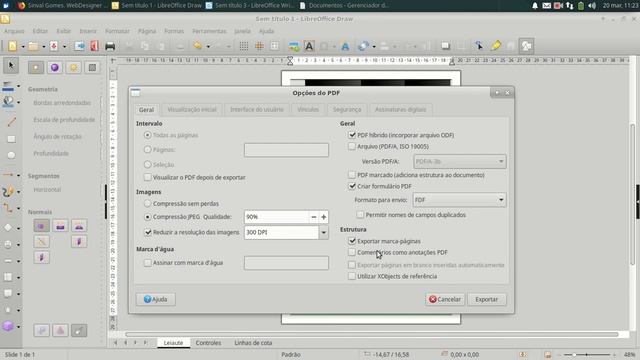The height and width of the screenshot is (360, 640).
Task: Click the purple sphere 3D icon
Action: 55,68
